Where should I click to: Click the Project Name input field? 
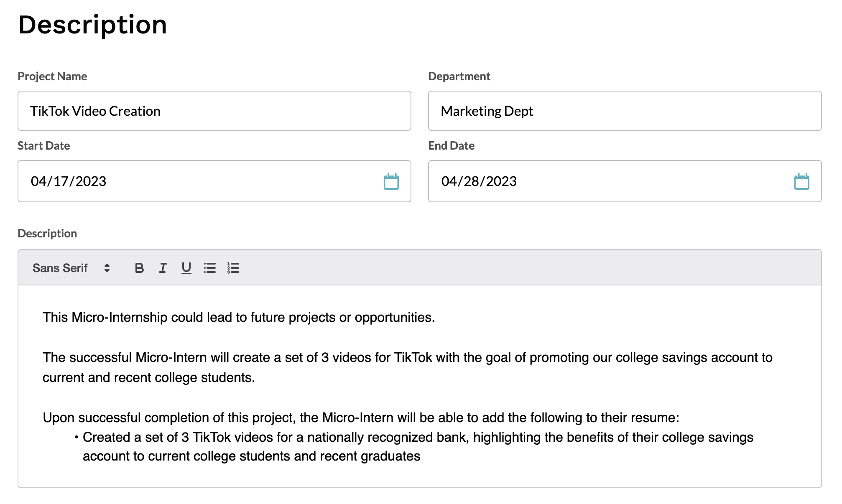point(214,111)
